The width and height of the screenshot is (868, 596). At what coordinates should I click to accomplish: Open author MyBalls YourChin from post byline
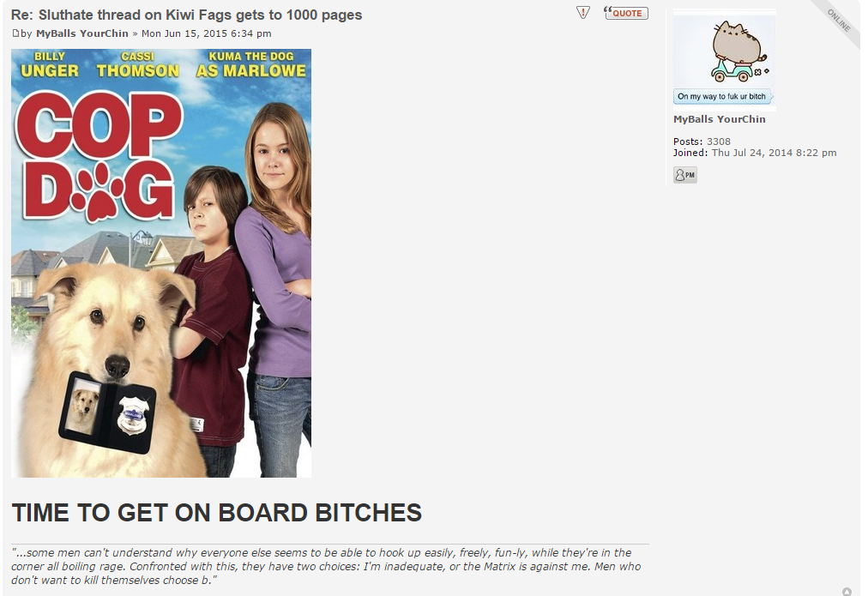82,33
